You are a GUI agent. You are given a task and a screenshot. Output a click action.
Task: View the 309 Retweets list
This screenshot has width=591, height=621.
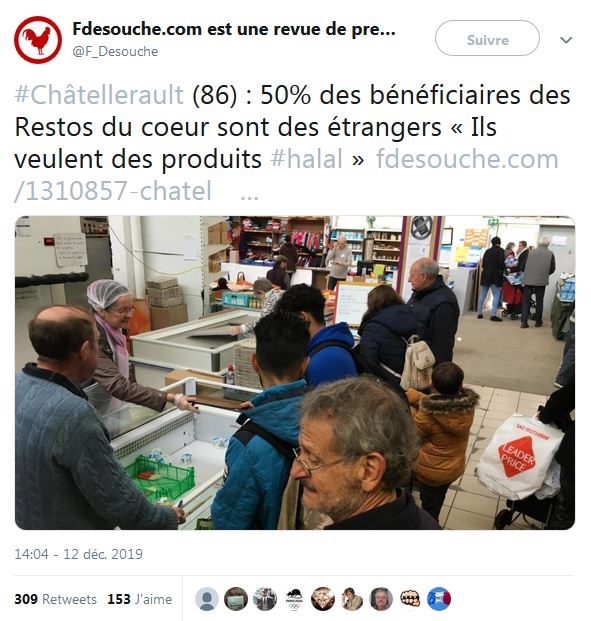click(55, 599)
